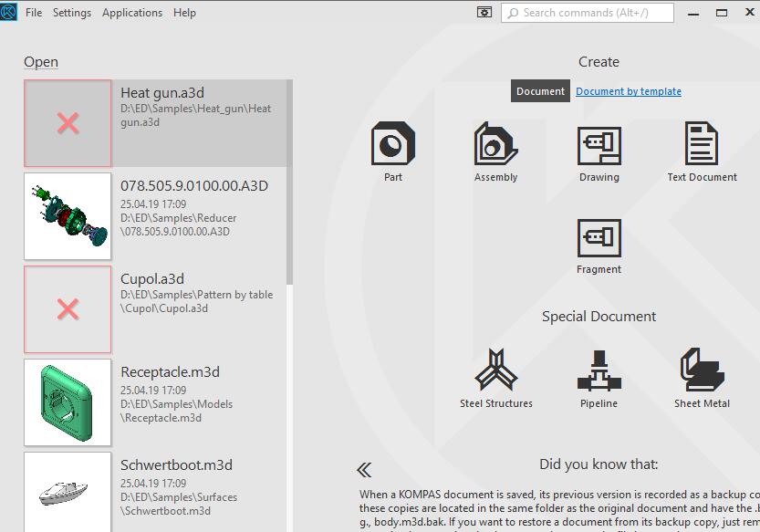Open the Applications menu
This screenshot has height=532, width=760.
coord(131,13)
